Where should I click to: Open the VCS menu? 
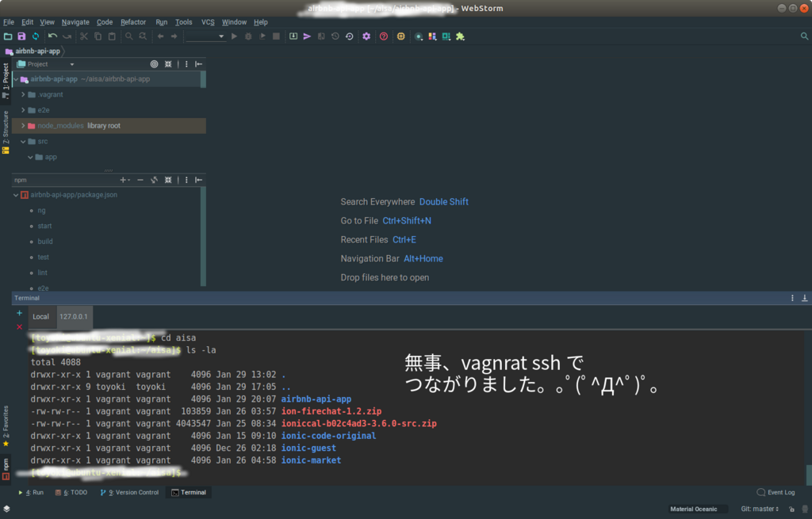(x=208, y=22)
